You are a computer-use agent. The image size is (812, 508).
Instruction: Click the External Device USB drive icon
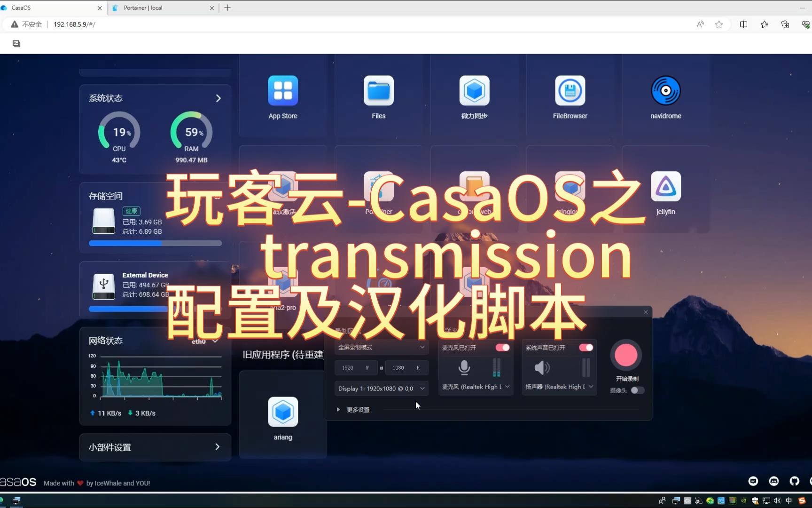[104, 287]
